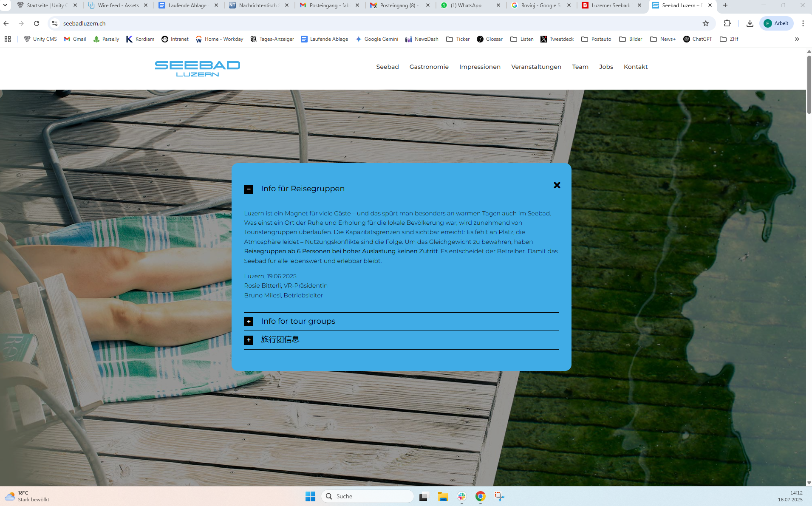Click the page's vertical scrollbar thumb
This screenshot has height=506, width=812.
(x=809, y=84)
